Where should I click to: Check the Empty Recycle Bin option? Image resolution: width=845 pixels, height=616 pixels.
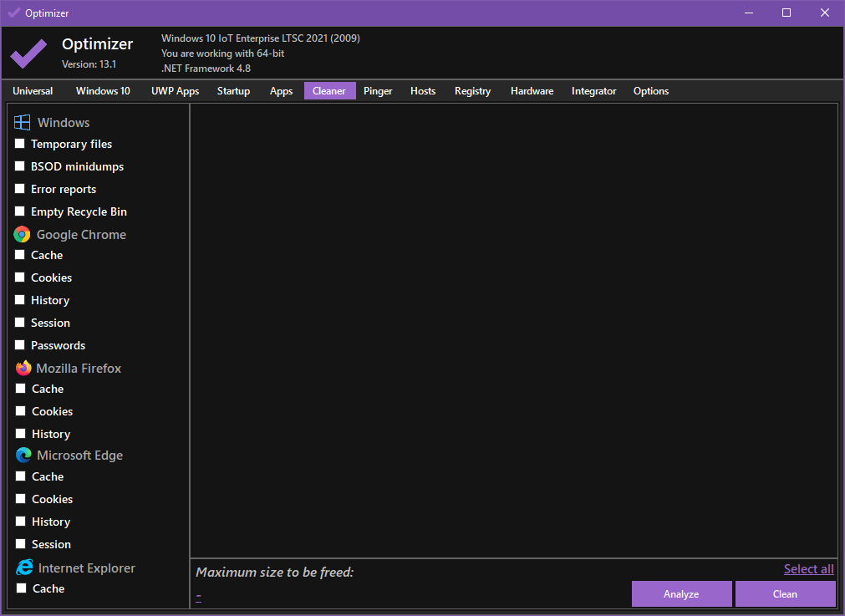point(20,211)
